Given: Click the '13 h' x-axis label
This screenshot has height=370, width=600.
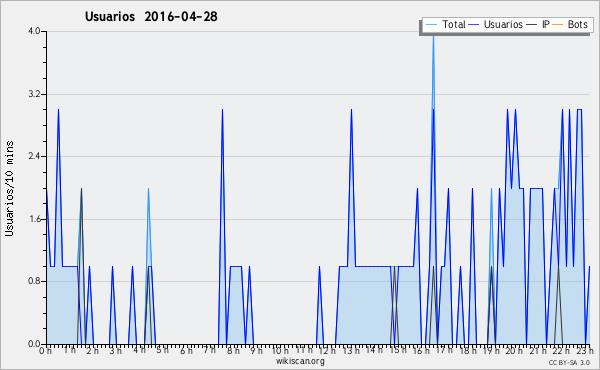Looking at the screenshot, I should pyautogui.click(x=351, y=351).
